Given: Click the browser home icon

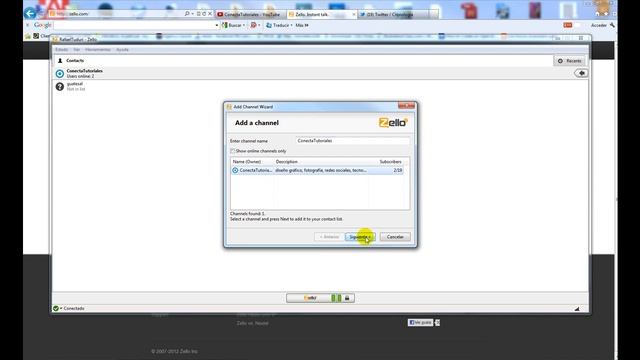Looking at the screenshot, I should click(x=598, y=13).
